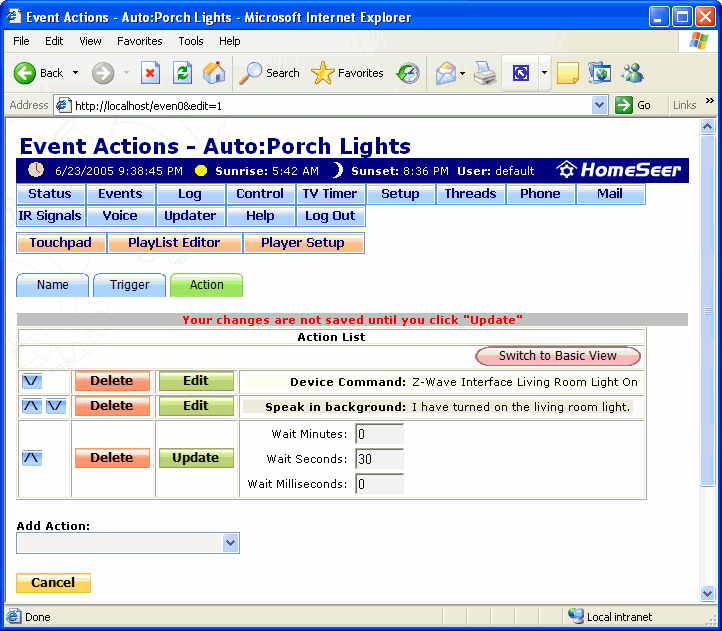
Task: Delete the Wait action row
Action: tap(112, 458)
